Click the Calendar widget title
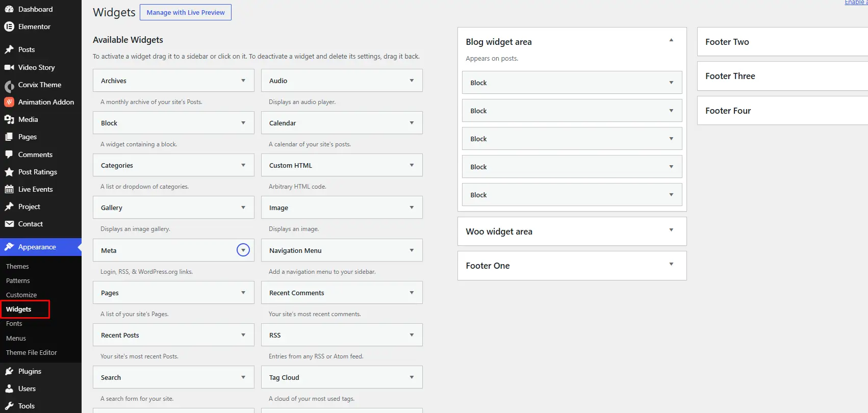868x413 pixels. point(283,123)
